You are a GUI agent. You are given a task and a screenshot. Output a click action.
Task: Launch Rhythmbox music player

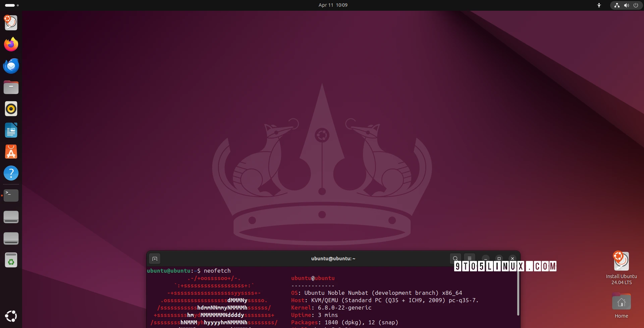[11, 109]
